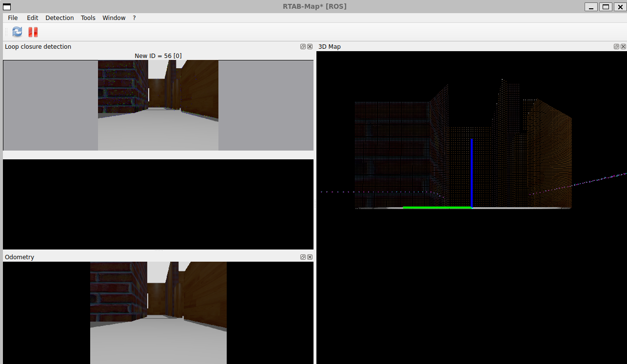This screenshot has width=627, height=364.
Task: Open the ? help menu
Action: (x=134, y=18)
